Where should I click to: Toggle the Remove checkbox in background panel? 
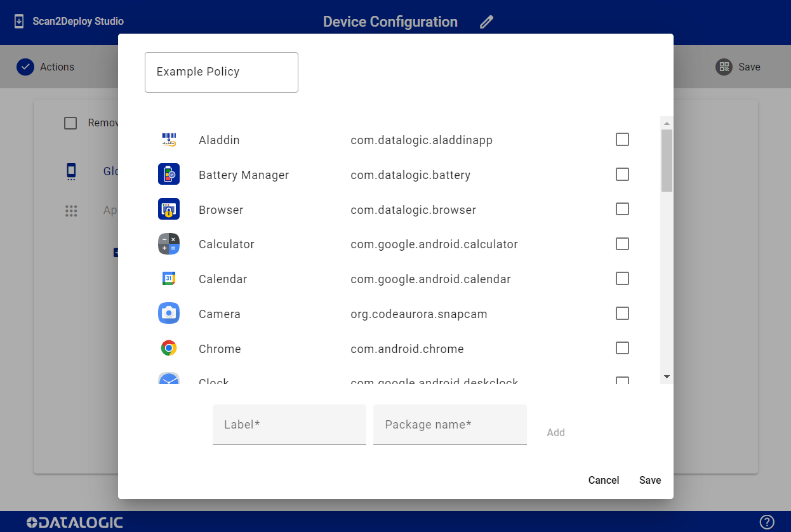70,123
